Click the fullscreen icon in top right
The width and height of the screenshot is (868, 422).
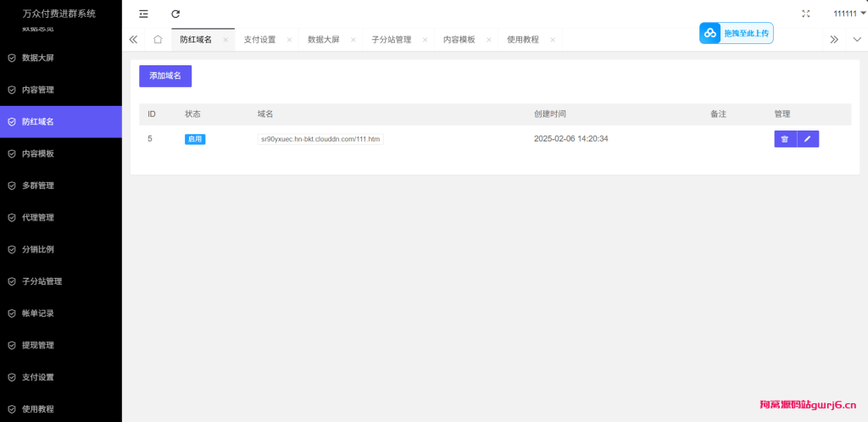coord(806,14)
